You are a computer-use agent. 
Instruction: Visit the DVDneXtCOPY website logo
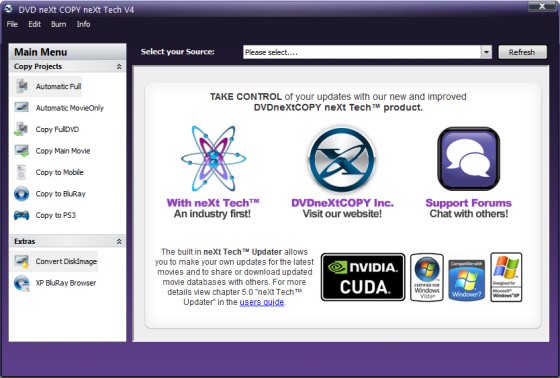pos(342,159)
